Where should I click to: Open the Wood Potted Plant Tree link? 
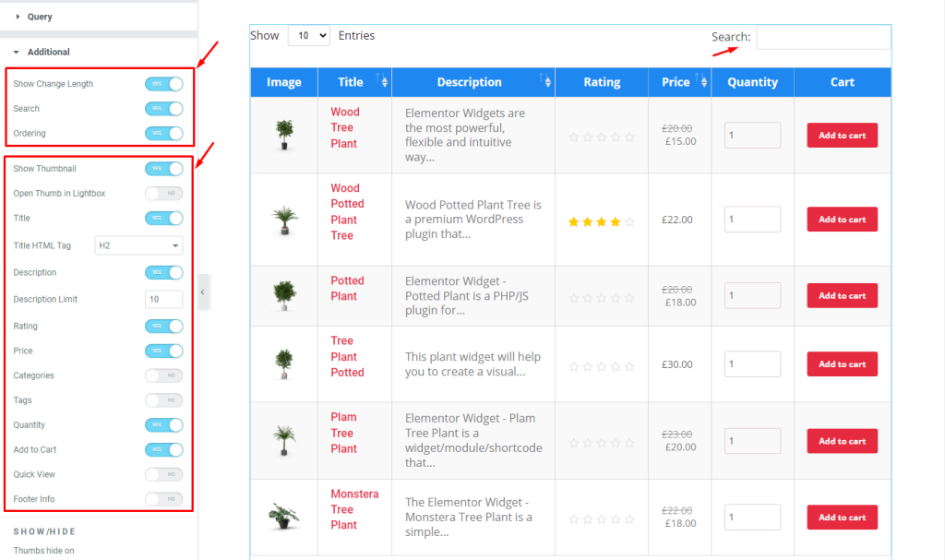[347, 212]
